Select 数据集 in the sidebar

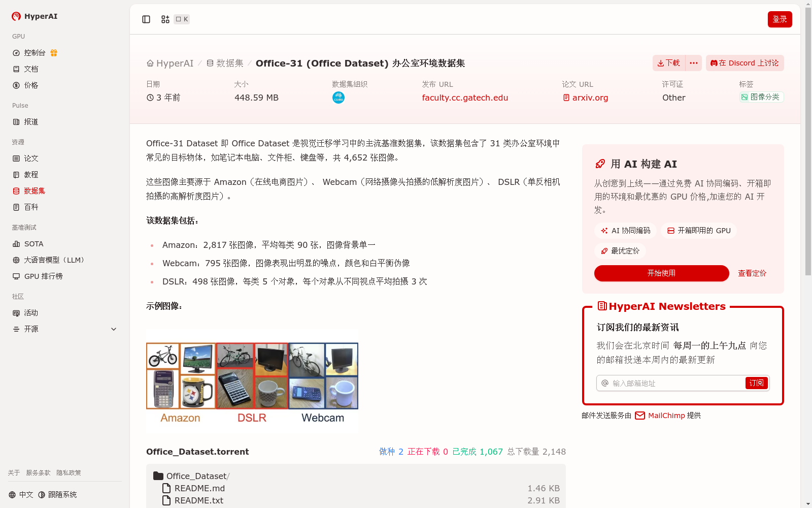tap(35, 191)
